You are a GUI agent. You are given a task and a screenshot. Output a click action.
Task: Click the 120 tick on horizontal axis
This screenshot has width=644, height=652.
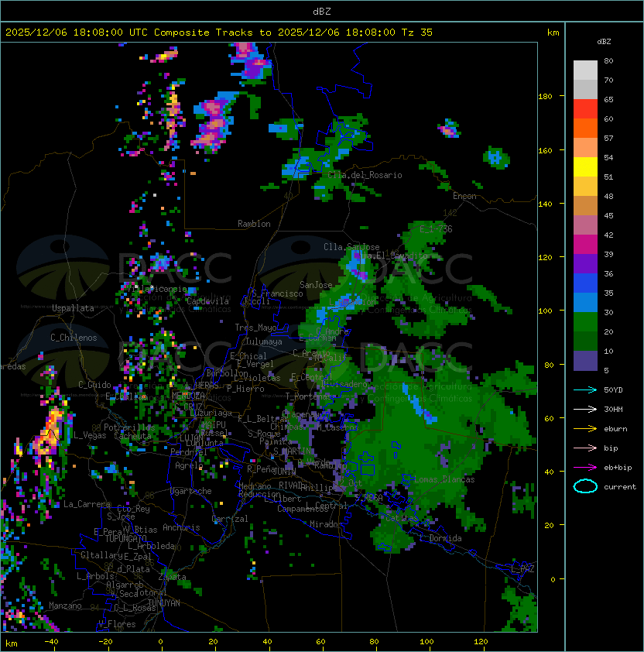pyautogui.click(x=481, y=642)
